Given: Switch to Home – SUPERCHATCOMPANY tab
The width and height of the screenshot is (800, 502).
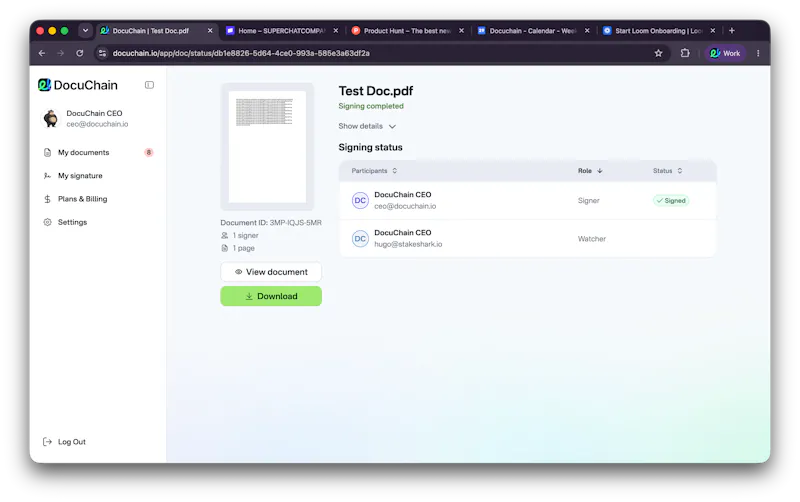Looking at the screenshot, I should coord(282,31).
